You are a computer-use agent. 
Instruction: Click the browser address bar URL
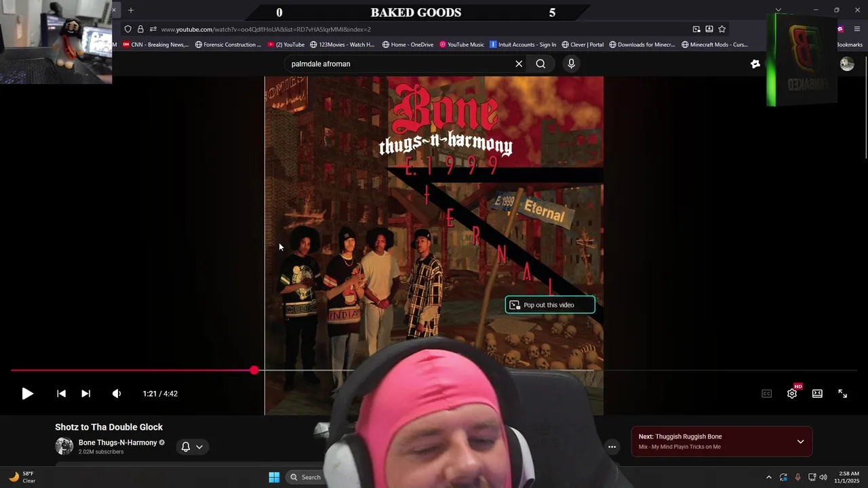pyautogui.click(x=266, y=29)
